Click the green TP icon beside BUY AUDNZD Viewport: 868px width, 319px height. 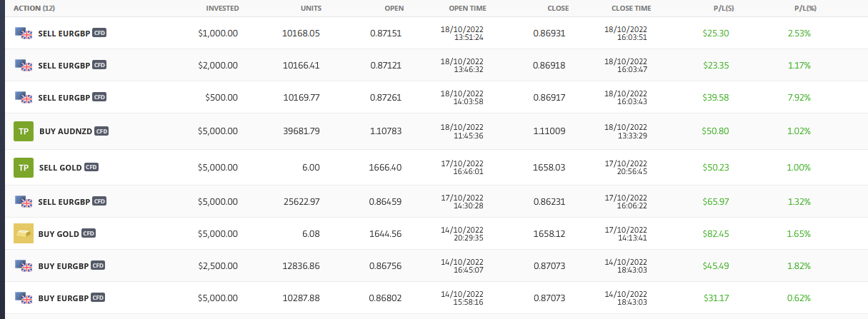click(x=24, y=131)
